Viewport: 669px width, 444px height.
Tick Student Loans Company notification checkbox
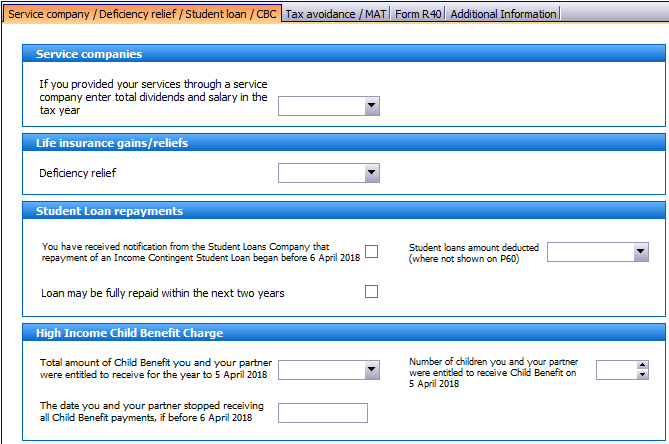click(x=372, y=252)
